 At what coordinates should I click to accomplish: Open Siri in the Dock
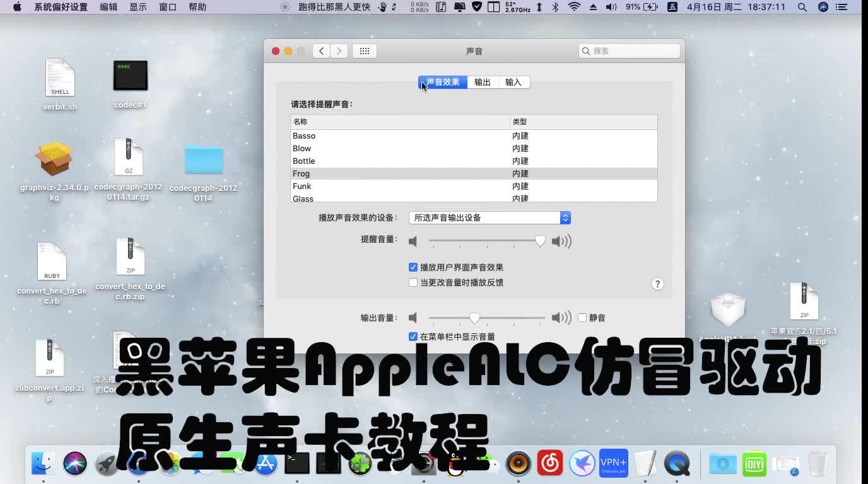tap(74, 464)
